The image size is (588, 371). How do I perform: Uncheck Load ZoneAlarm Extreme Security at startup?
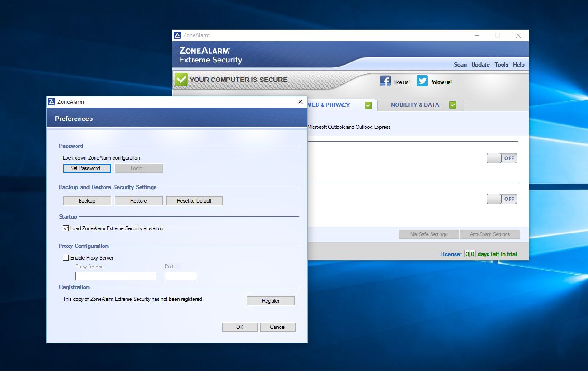pos(66,228)
